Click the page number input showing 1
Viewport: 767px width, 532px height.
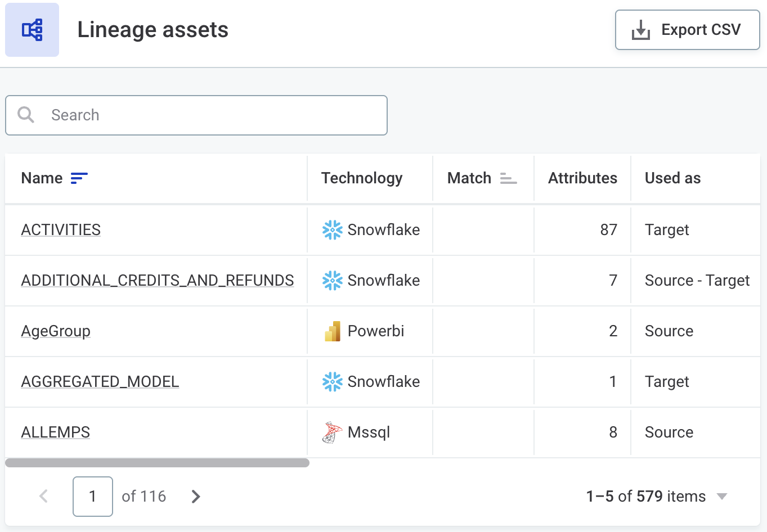coord(92,497)
